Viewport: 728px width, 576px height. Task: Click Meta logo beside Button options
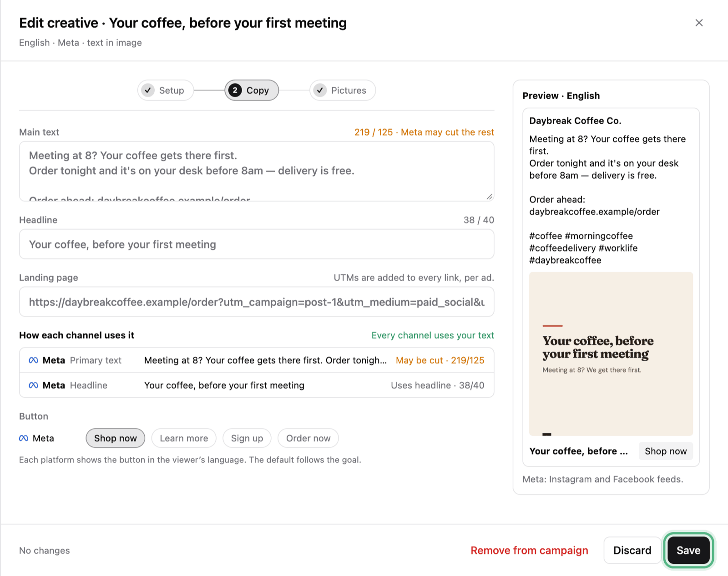coord(24,438)
